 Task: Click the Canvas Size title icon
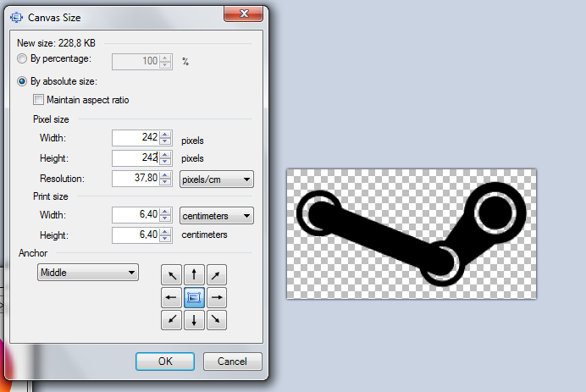[x=16, y=17]
